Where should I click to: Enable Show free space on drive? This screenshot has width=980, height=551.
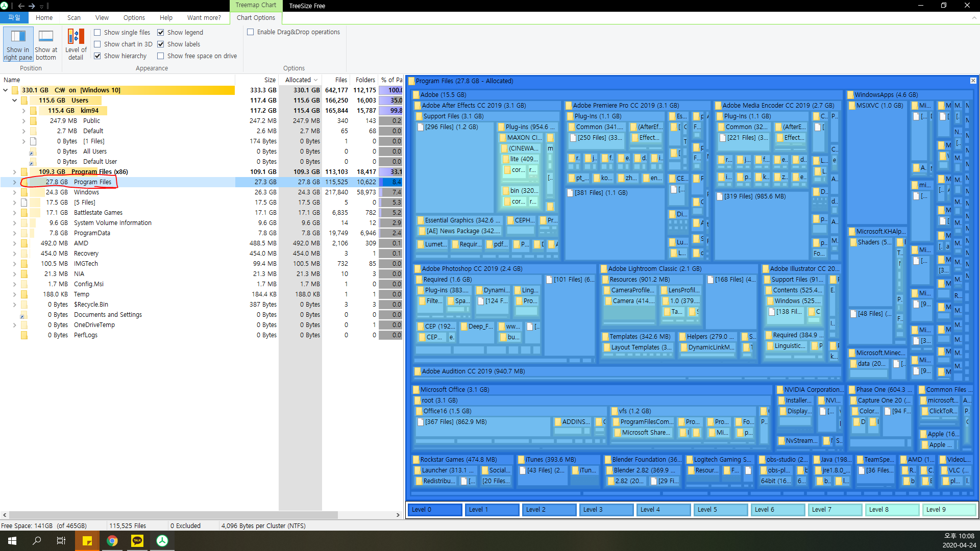pos(161,56)
